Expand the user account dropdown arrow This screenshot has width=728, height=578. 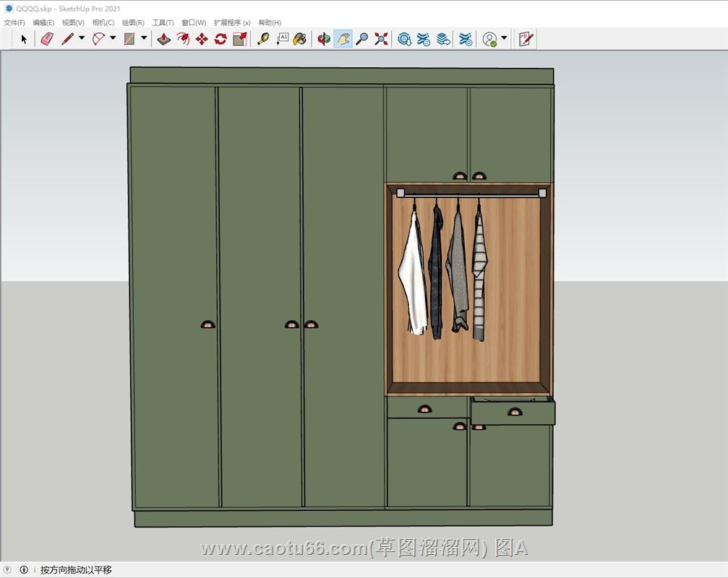[504, 38]
